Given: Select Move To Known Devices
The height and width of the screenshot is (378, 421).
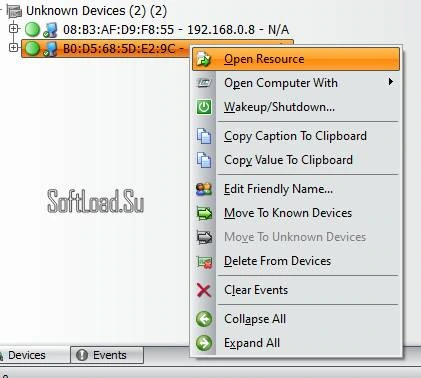Looking at the screenshot, I should pos(296,213).
